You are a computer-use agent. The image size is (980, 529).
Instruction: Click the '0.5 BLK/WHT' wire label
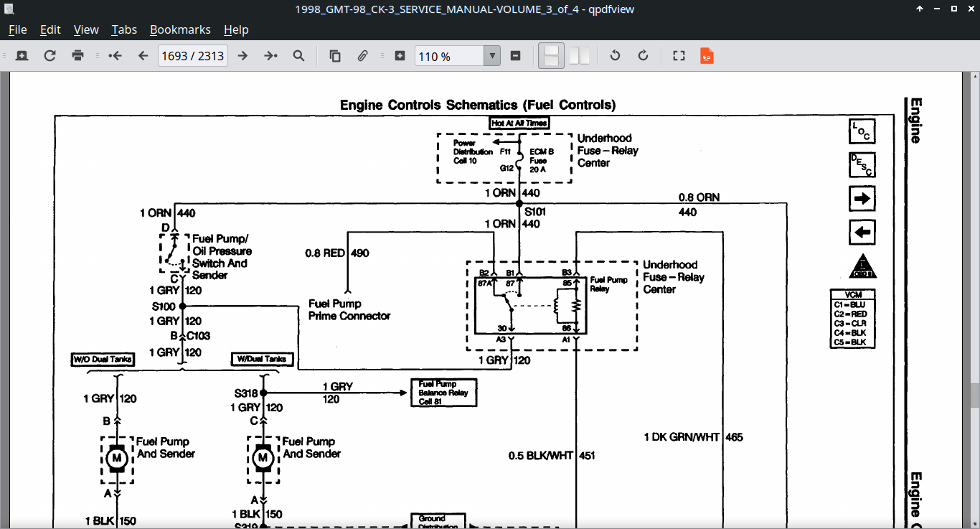(541, 456)
